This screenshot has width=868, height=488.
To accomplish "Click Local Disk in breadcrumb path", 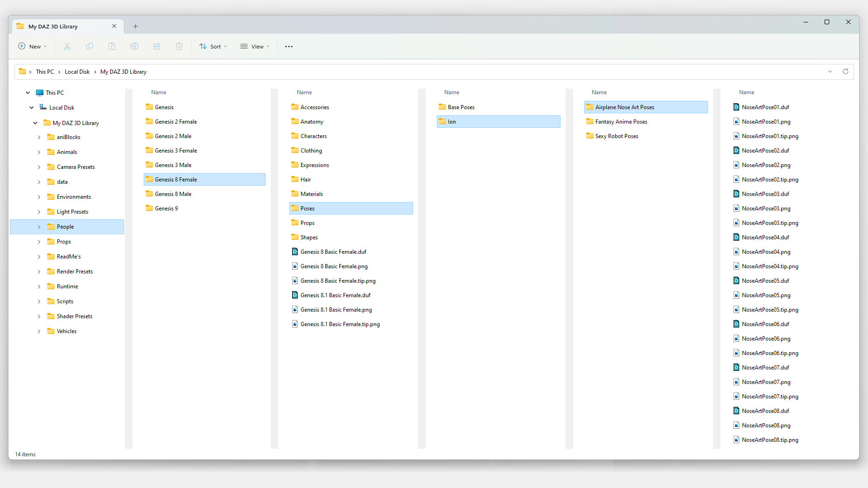I will 77,71.
